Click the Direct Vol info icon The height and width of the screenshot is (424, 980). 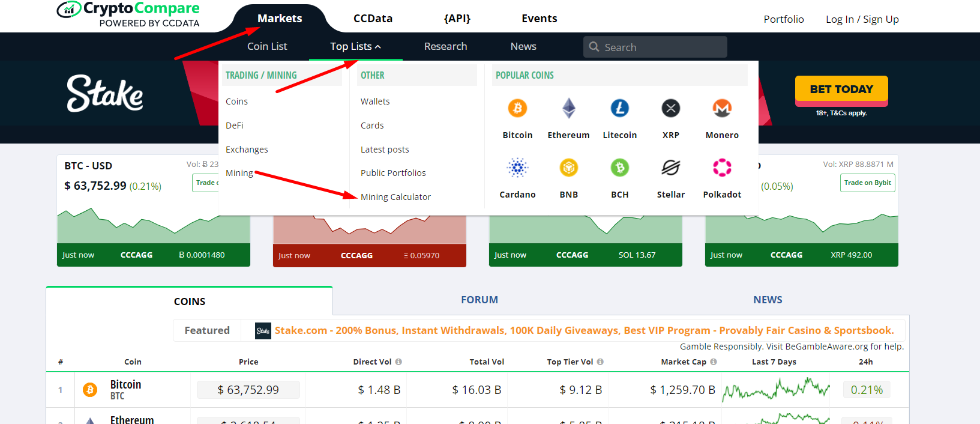[x=398, y=362]
